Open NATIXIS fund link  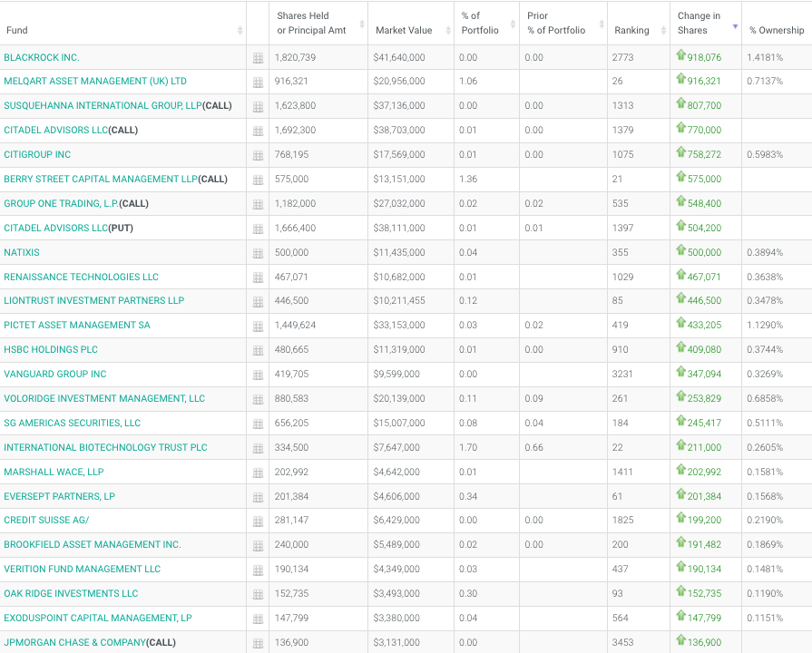pyautogui.click(x=22, y=252)
